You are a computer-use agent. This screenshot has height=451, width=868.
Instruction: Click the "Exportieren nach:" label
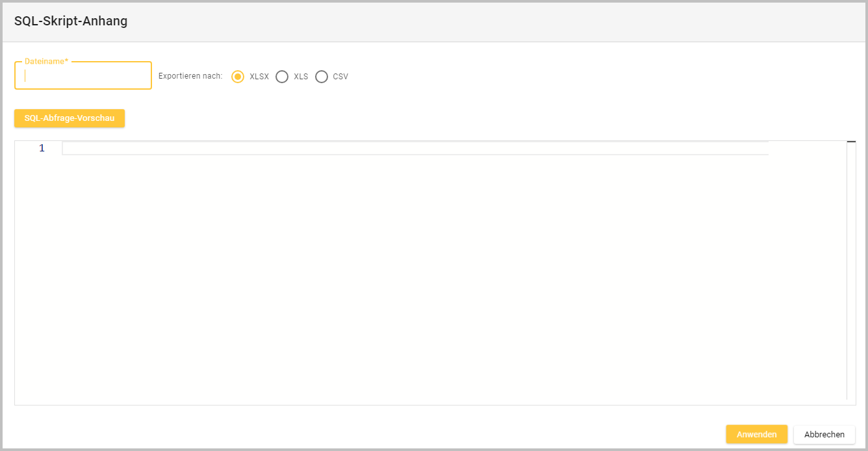(x=190, y=77)
